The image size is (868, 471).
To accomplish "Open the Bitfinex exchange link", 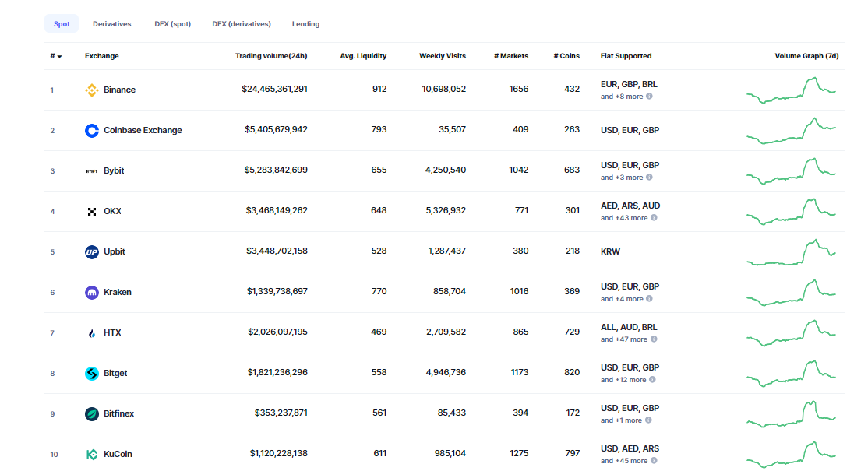I will point(118,414).
